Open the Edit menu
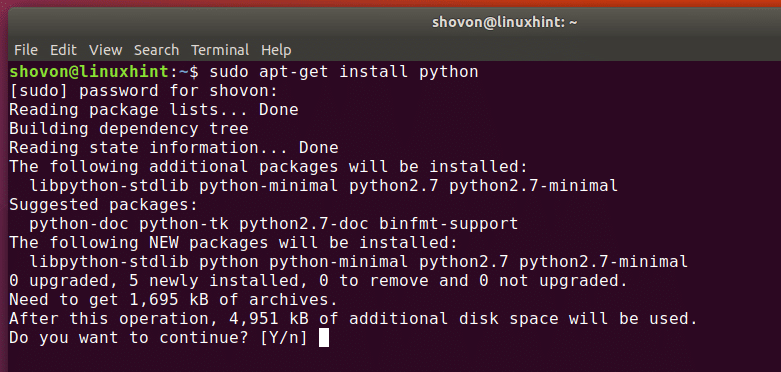 (x=63, y=50)
